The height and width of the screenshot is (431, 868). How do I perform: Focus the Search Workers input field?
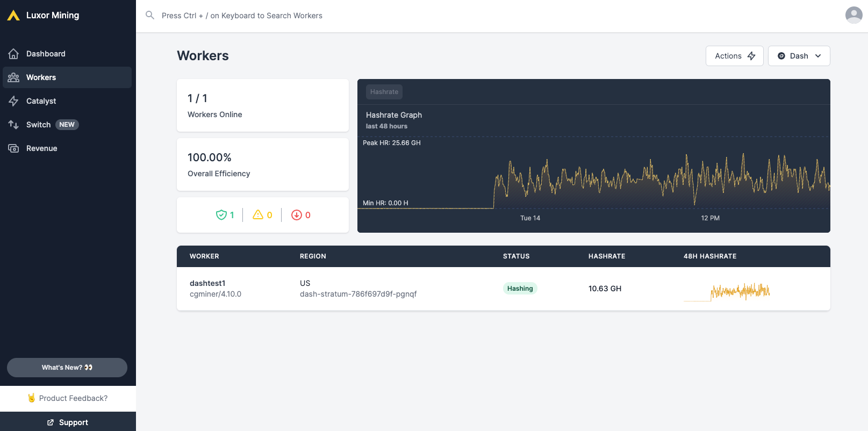242,16
